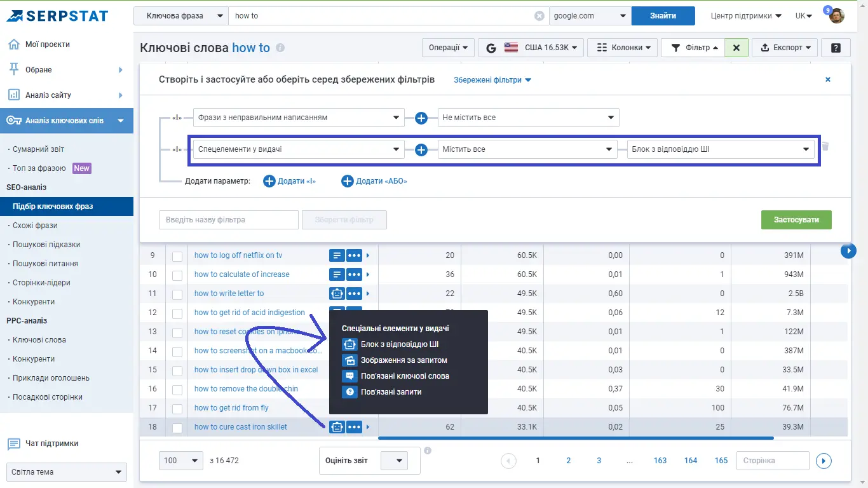Open the "Світла тема" theme selector
This screenshot has width=868, height=488.
[x=67, y=472]
